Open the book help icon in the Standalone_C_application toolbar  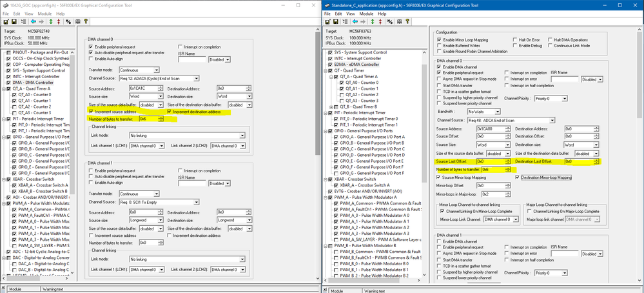click(399, 21)
